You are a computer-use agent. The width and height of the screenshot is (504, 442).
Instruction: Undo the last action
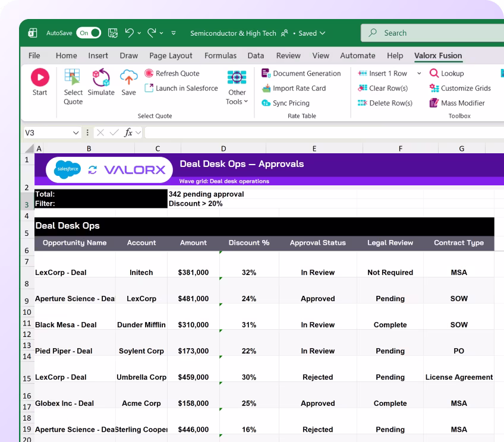tap(129, 33)
